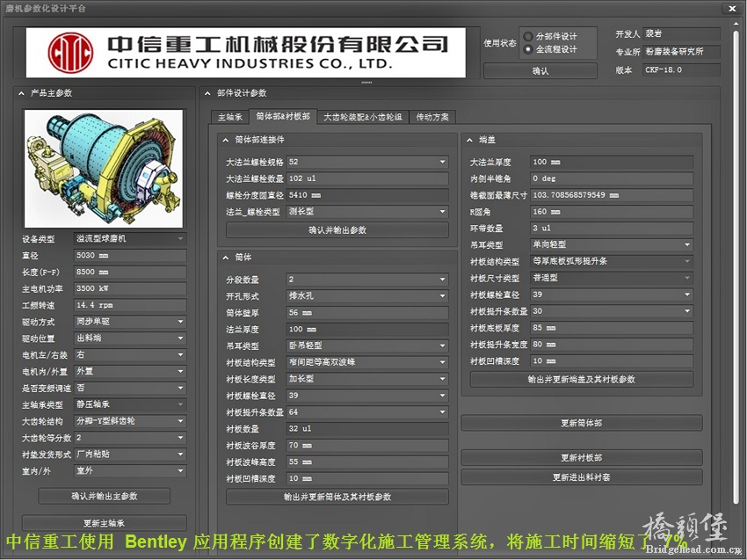Screen dimensions: 747x560
Task: Click the 衬板提升条宽度 field showing 80 mm
Action: click(612, 345)
